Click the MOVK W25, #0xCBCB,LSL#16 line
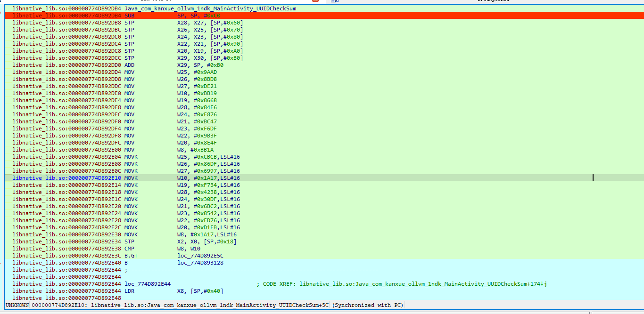Image resolution: width=644 pixels, height=314 pixels. 126,157
